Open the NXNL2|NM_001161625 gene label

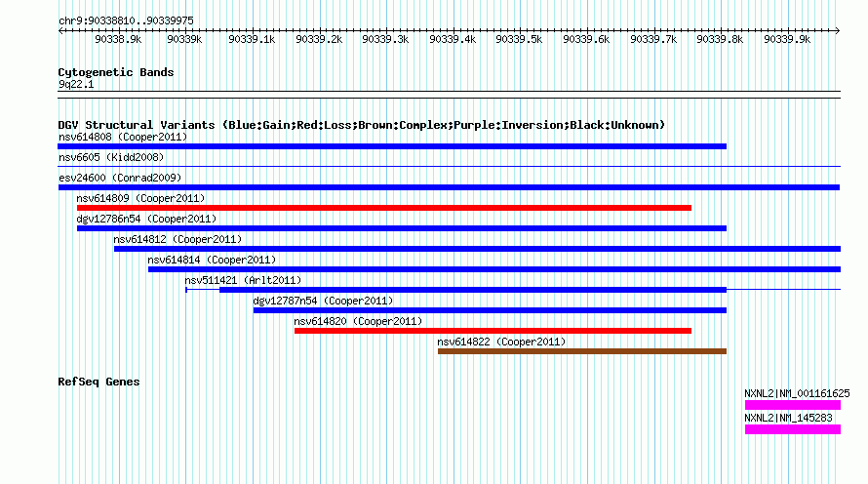pos(797,393)
